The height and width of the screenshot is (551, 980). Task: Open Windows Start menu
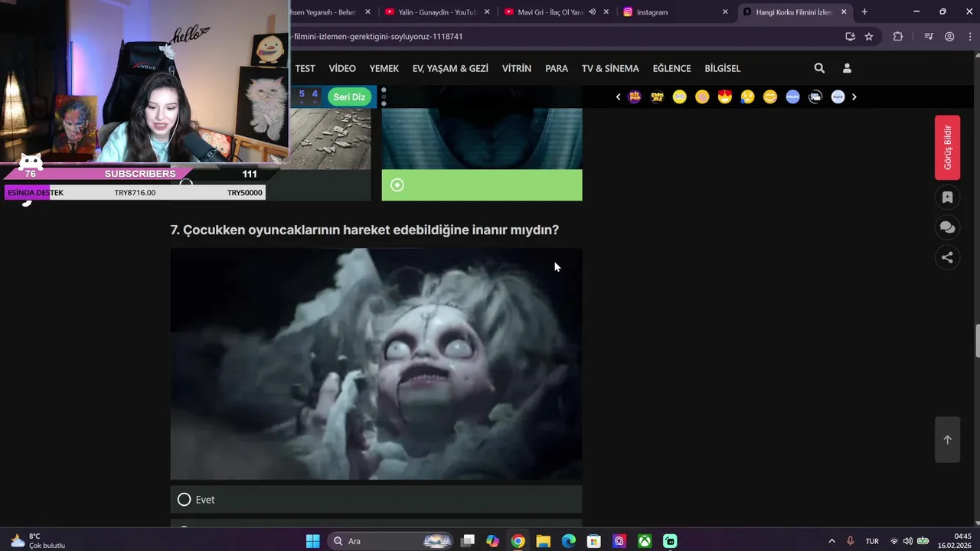click(312, 541)
